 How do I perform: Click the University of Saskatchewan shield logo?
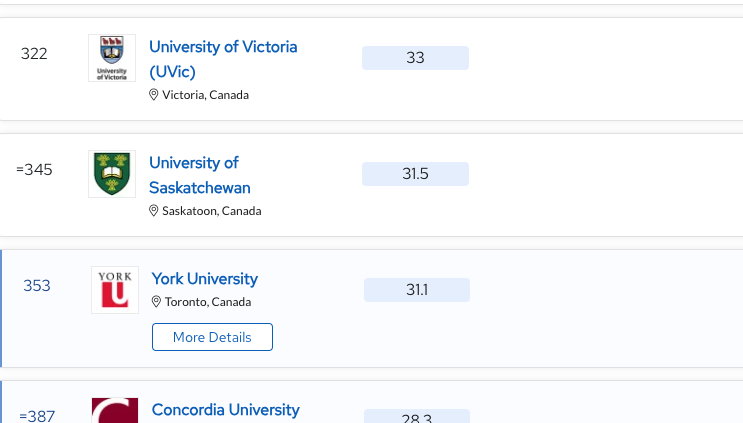(x=112, y=174)
